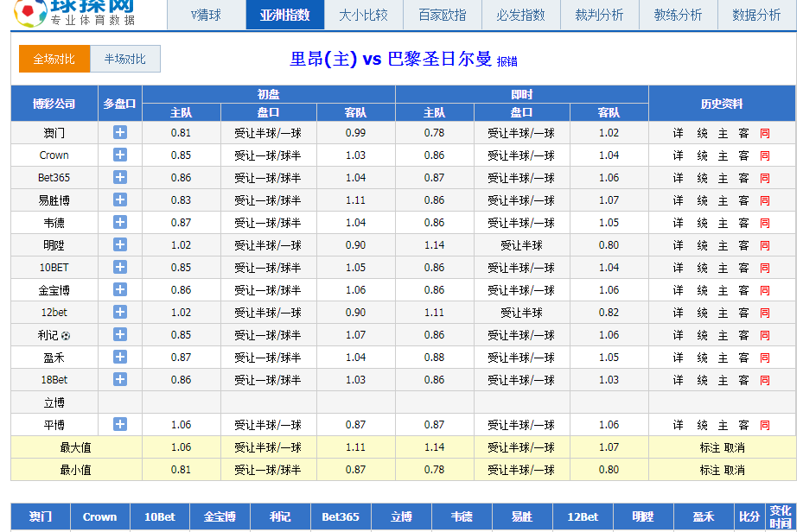
Task: Open 详 details link for 明陞 row
Action: [x=678, y=245]
